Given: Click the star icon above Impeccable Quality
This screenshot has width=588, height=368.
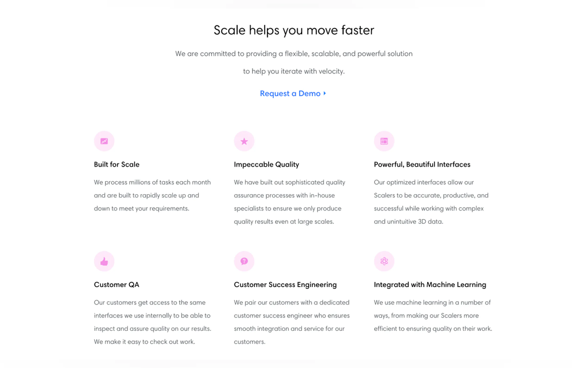Looking at the screenshot, I should pyautogui.click(x=244, y=141).
